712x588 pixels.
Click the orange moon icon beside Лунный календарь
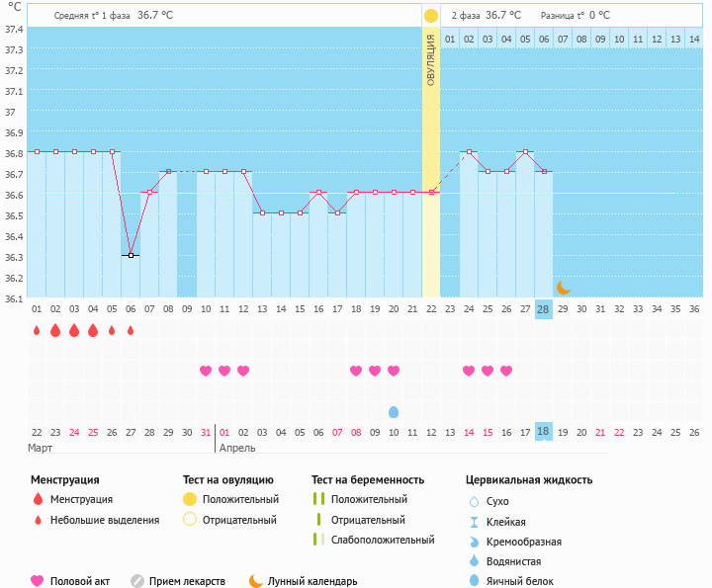pyautogui.click(x=256, y=581)
